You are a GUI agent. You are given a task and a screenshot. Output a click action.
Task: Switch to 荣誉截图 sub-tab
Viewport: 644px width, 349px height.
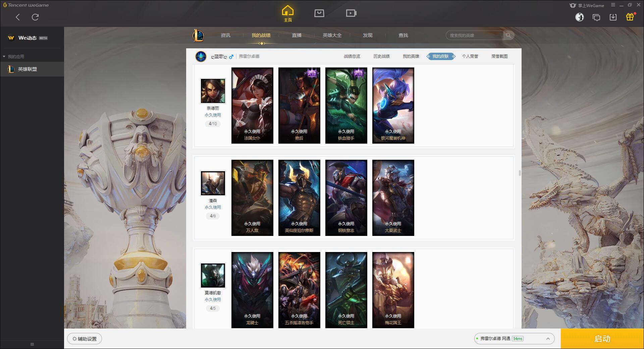point(499,56)
